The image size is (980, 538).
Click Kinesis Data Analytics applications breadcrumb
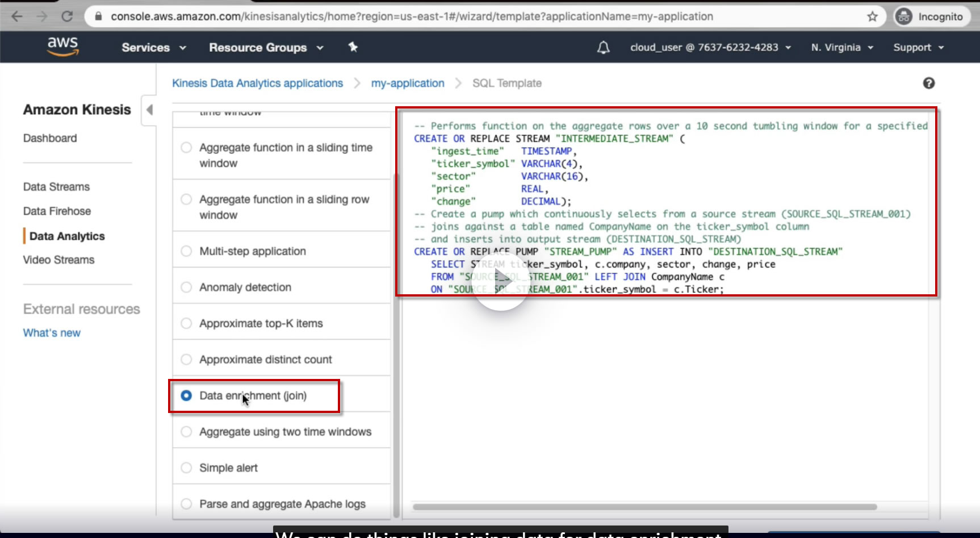(257, 84)
